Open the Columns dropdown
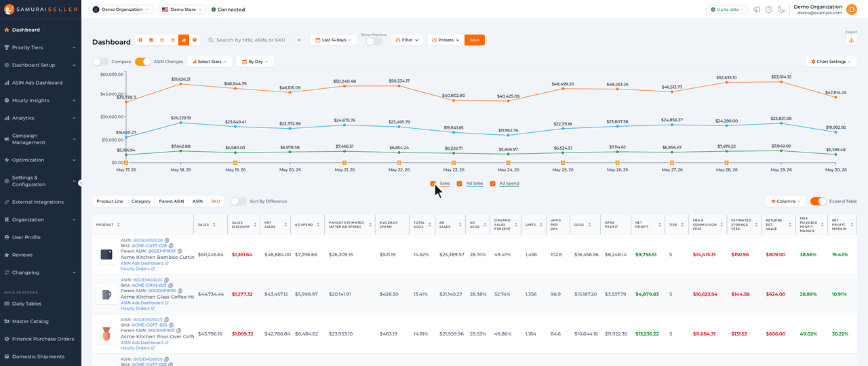 pos(786,201)
